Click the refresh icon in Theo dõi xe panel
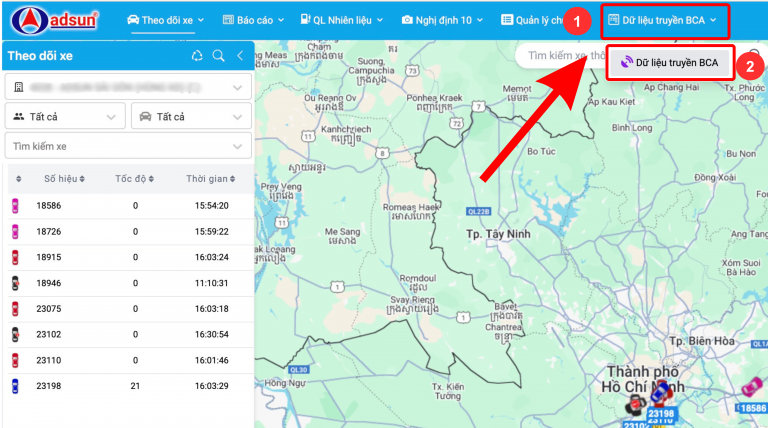 197,56
